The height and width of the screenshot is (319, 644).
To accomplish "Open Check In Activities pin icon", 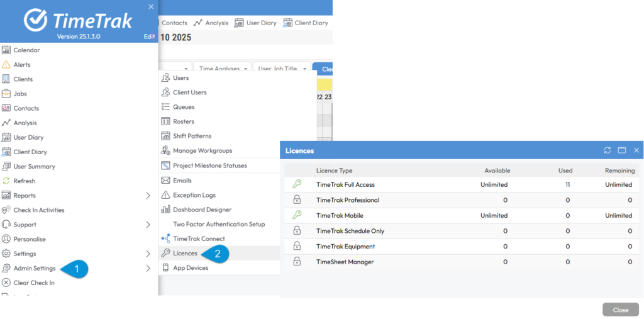I will tap(6, 210).
